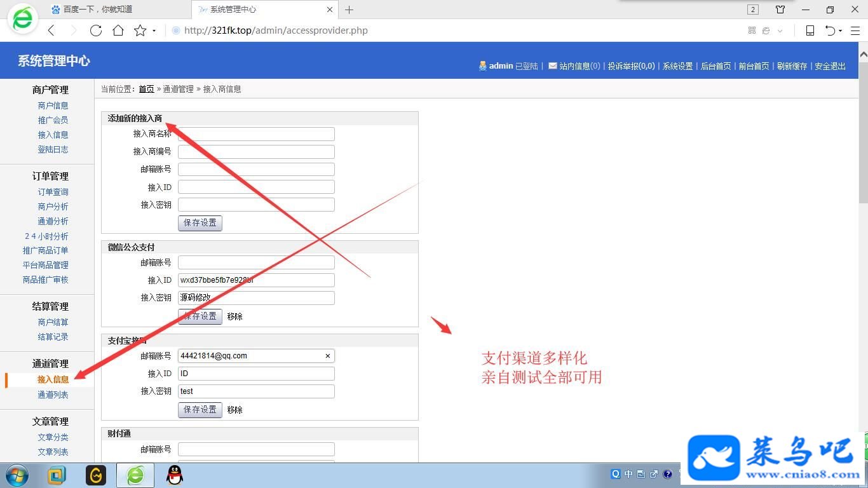Open 24小时分析 in sidebar

point(46,236)
